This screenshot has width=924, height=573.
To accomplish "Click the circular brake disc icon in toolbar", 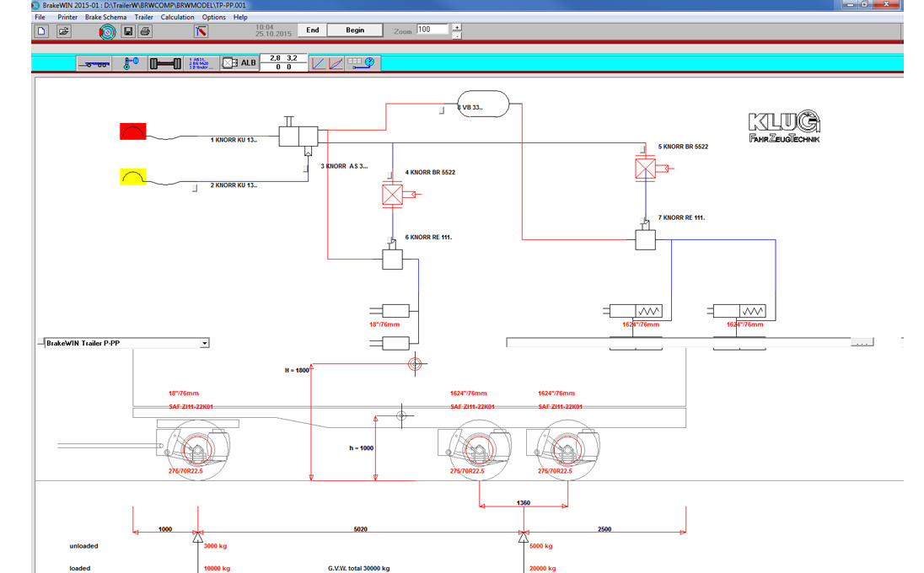I will click(107, 31).
